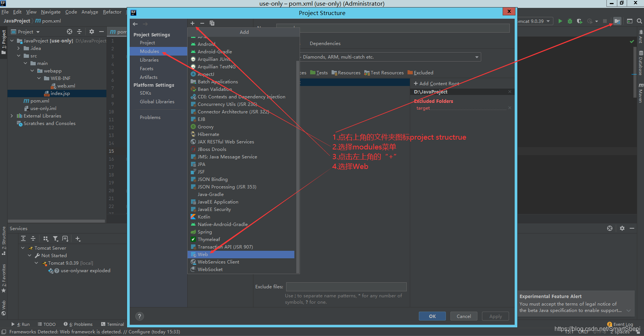Run with Coverage shield icon

tap(579, 21)
